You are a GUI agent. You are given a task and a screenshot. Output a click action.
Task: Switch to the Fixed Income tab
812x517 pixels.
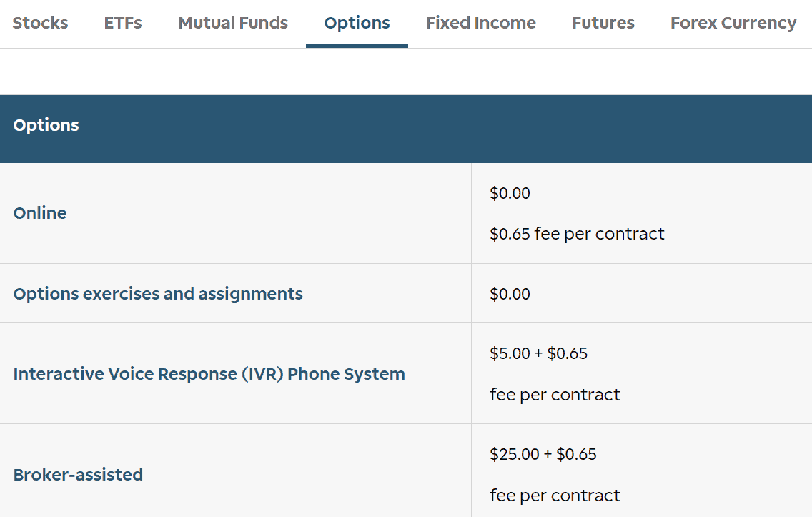point(480,23)
